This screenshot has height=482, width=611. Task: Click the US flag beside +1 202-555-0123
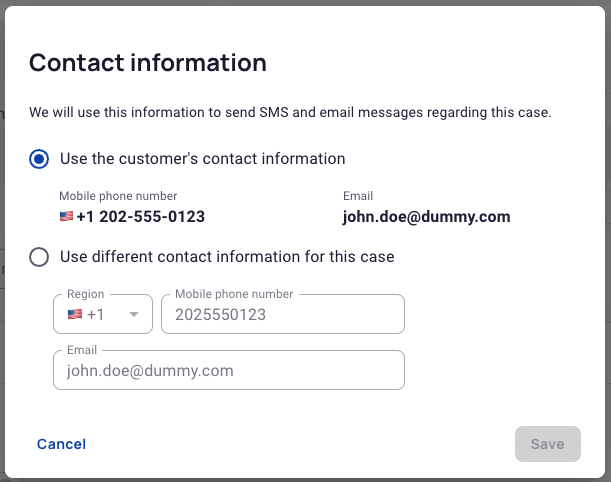[66, 216]
